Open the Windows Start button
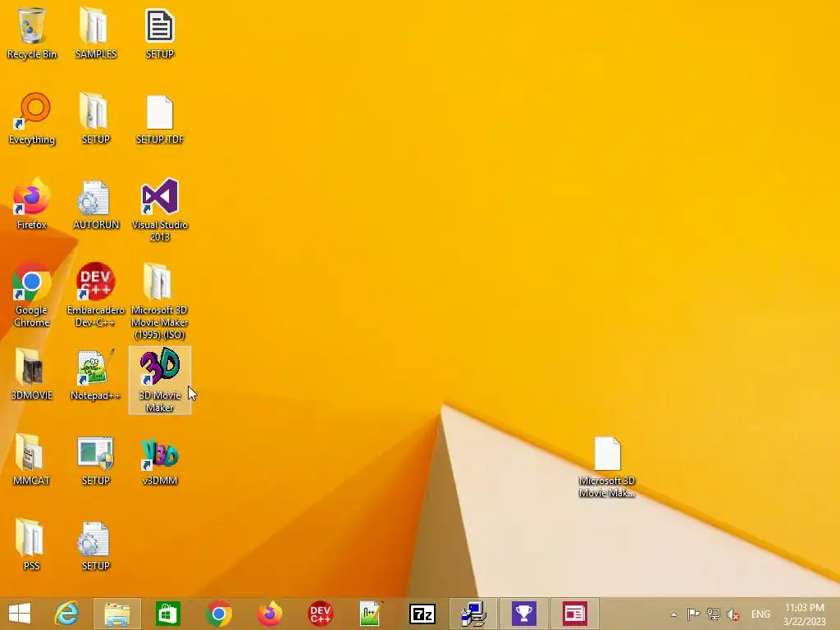This screenshot has height=630, width=840. (20, 614)
